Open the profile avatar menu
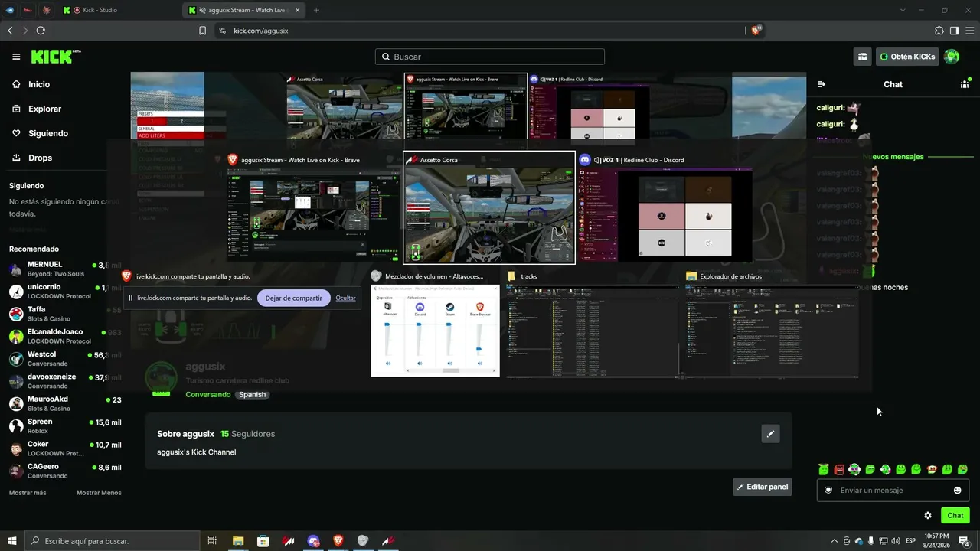Screen dimensions: 980x551 [952, 57]
